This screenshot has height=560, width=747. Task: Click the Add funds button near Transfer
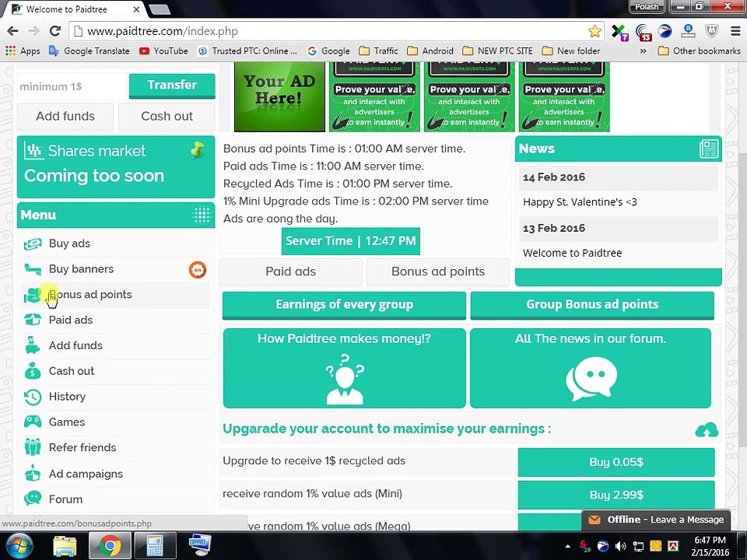click(x=65, y=116)
